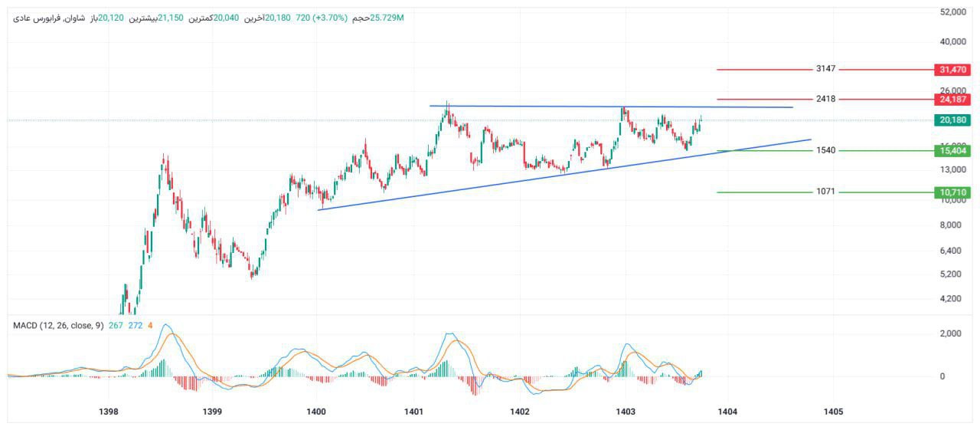This screenshot has height=430, width=980.
Task: Click the red 31,470 price label
Action: pyautogui.click(x=953, y=70)
